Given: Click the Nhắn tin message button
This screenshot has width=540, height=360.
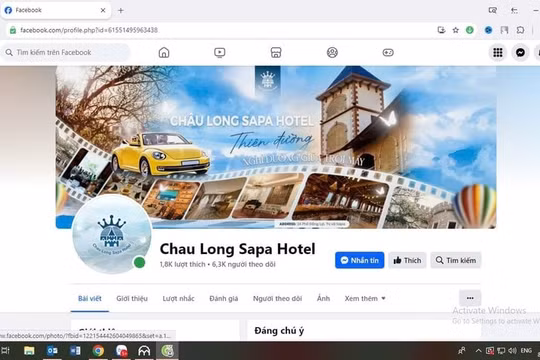Looking at the screenshot, I should pyautogui.click(x=360, y=260).
